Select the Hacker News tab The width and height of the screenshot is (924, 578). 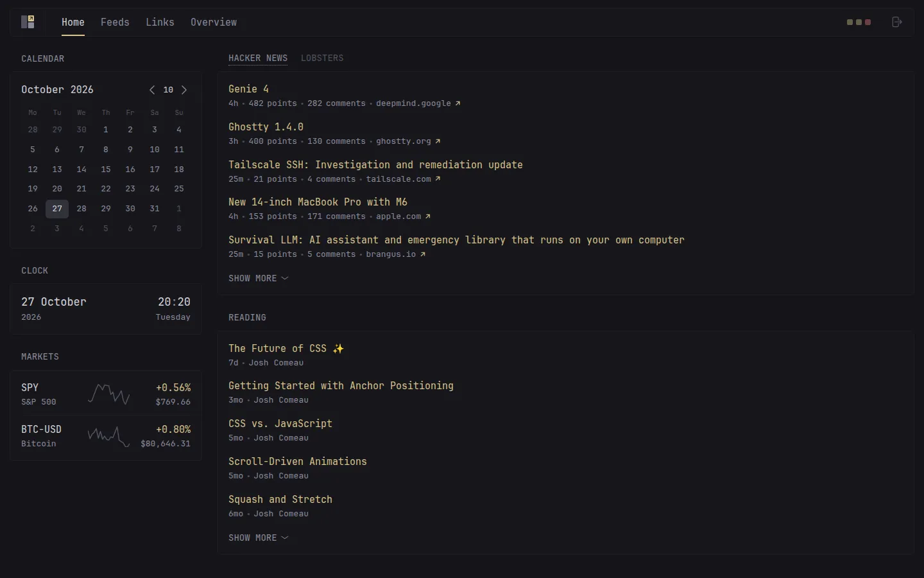pyautogui.click(x=258, y=58)
